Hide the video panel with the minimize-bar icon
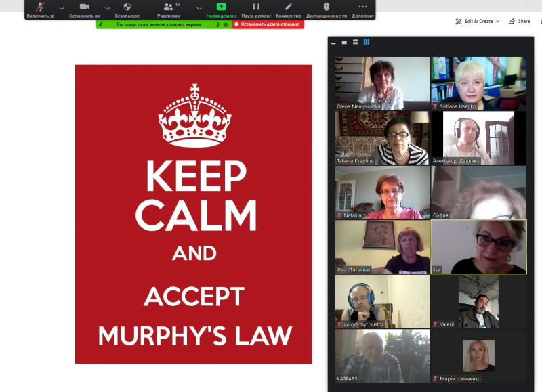The height and width of the screenshot is (392, 542). (x=333, y=43)
